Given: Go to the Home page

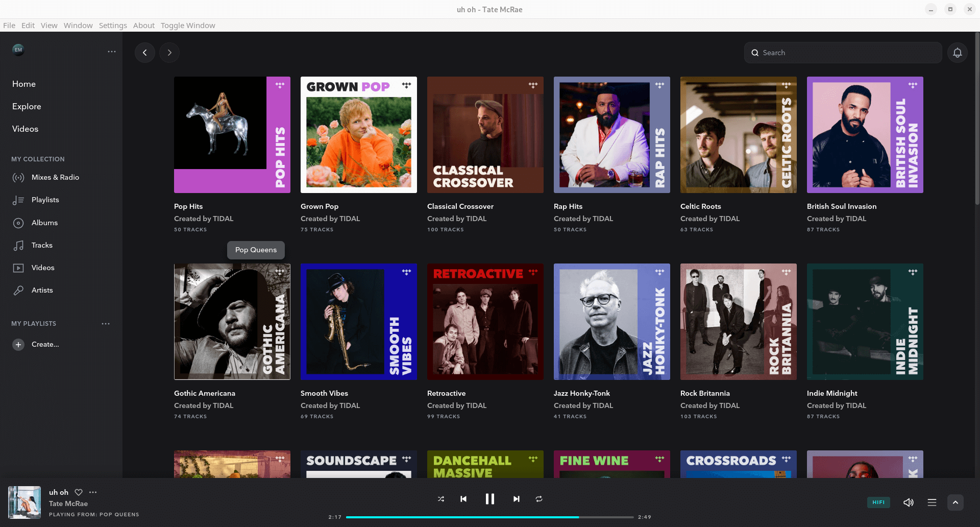Looking at the screenshot, I should [x=24, y=84].
